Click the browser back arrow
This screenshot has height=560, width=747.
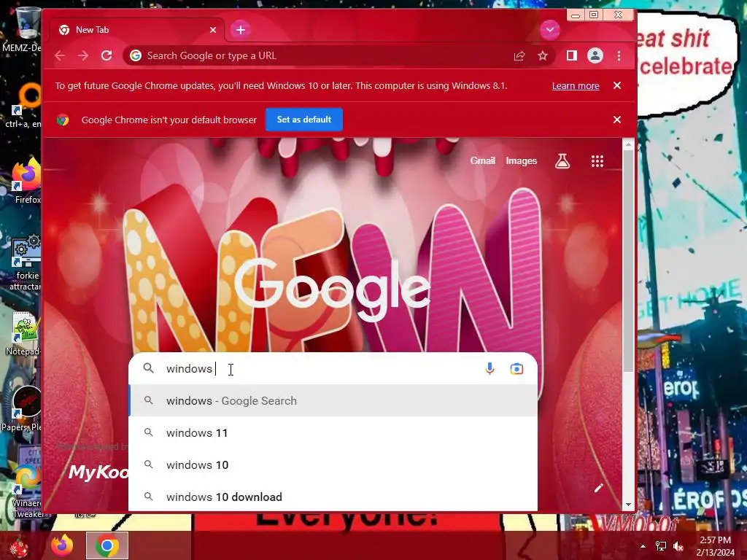pos(60,55)
